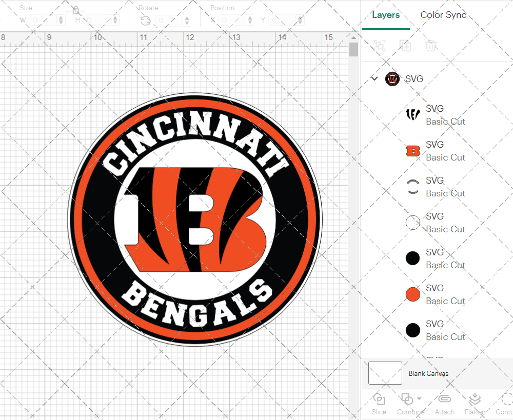This screenshot has width=513, height=420.
Task: Select the top SVG group thumbnail
Action: [x=392, y=79]
